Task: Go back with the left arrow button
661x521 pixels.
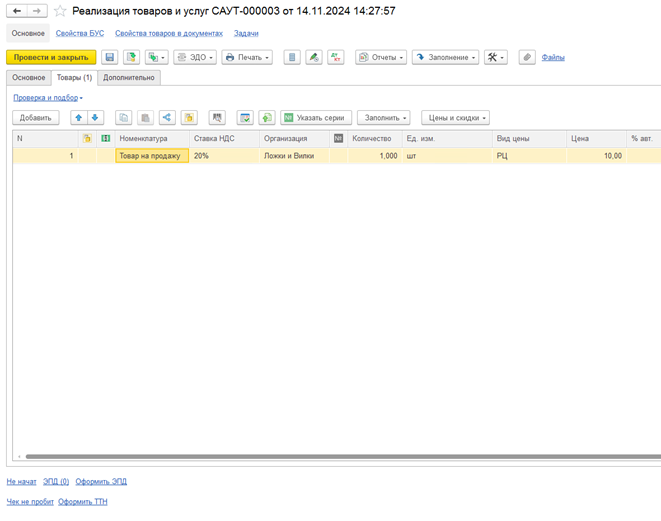Action: point(17,11)
